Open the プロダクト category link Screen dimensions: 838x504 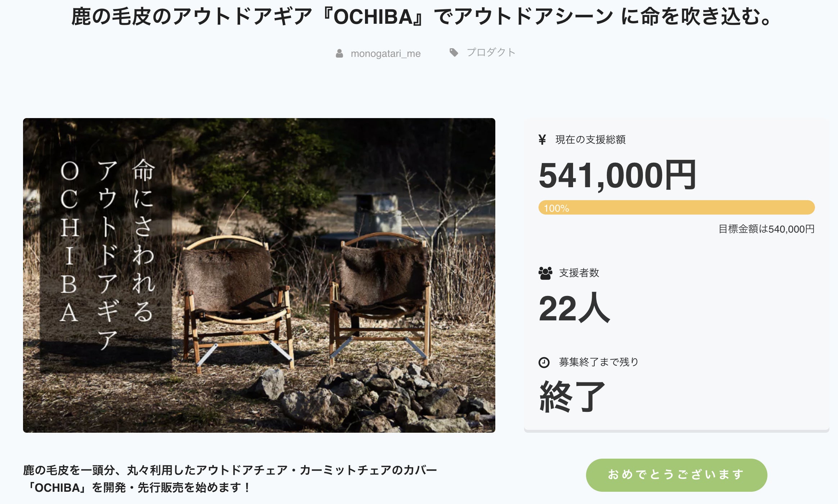click(x=491, y=53)
